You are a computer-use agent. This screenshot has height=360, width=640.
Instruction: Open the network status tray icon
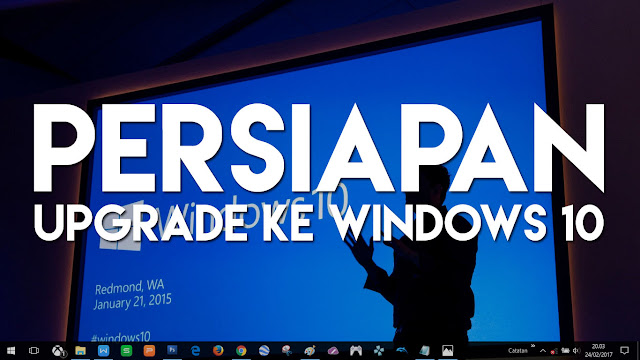pyautogui.click(x=554, y=351)
